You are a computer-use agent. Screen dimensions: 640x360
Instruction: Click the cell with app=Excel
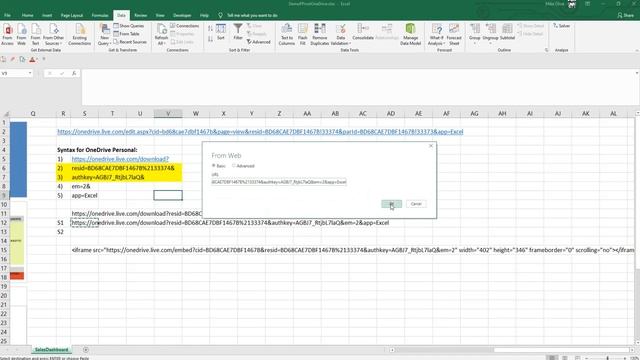84,196
